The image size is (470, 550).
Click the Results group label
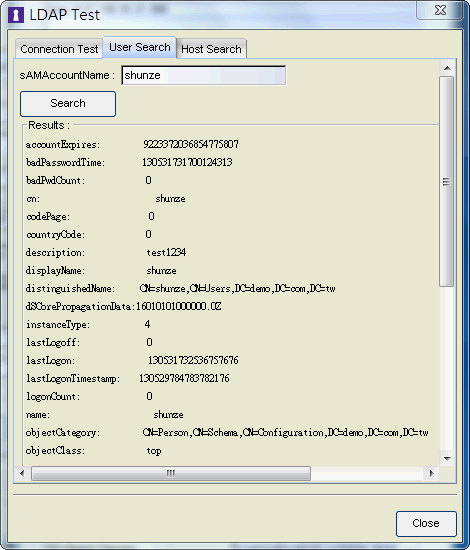click(x=49, y=125)
